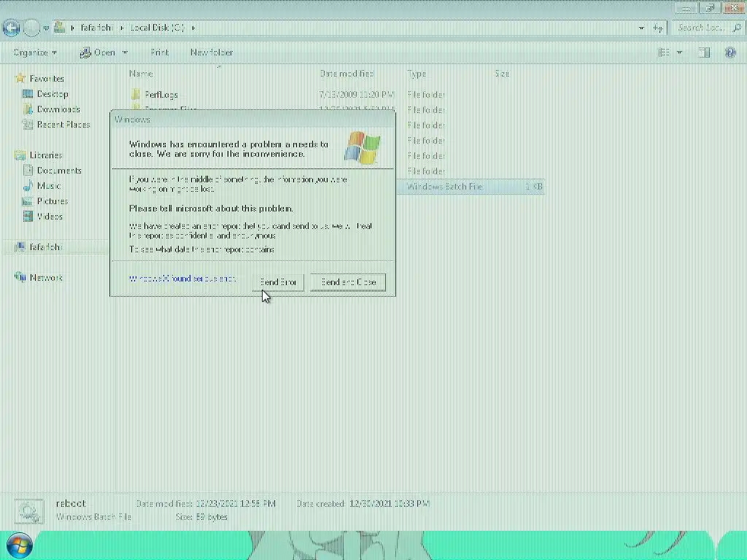Click the Network icon in sidebar
The height and width of the screenshot is (560, 747).
point(20,276)
